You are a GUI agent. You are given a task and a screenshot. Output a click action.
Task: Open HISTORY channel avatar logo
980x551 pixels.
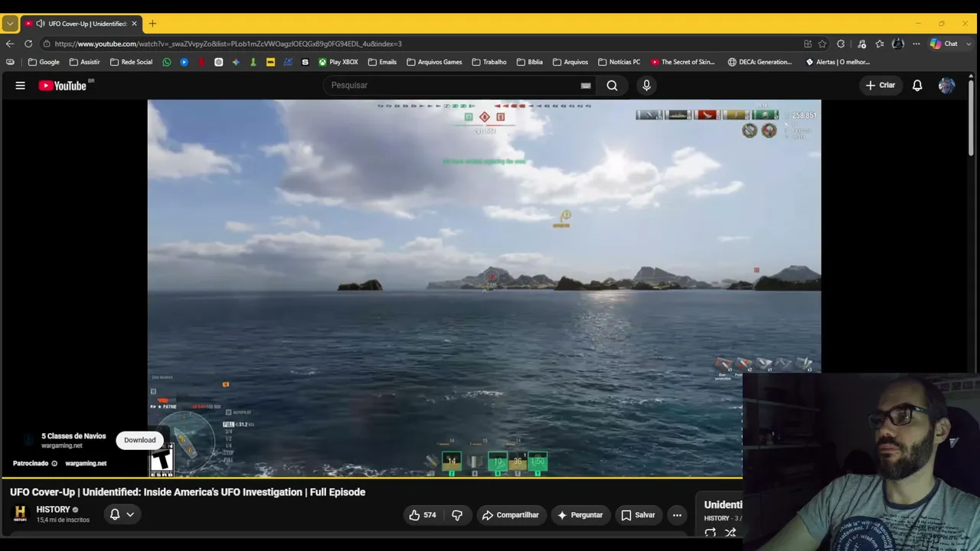point(21,513)
